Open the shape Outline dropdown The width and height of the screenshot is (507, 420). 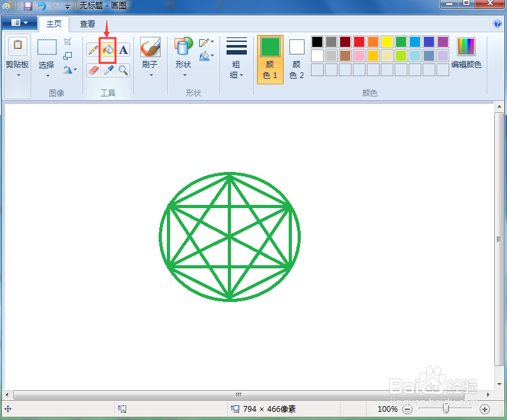click(x=206, y=43)
